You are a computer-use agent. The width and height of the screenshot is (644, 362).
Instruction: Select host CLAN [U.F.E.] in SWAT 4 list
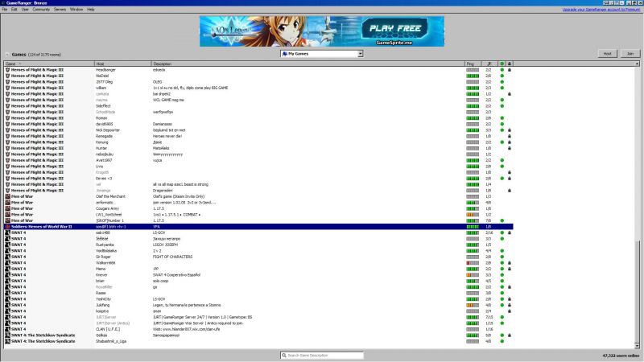pos(108,329)
